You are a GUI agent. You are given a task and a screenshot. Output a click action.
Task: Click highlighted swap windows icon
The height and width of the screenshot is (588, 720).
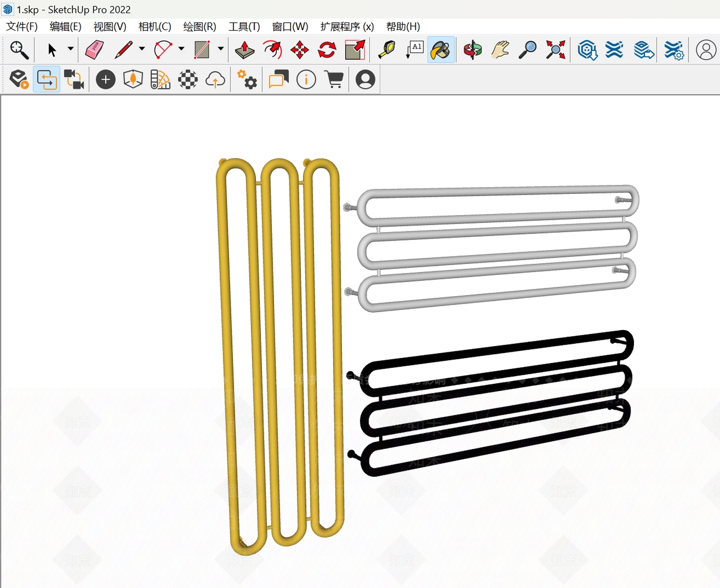pos(47,80)
